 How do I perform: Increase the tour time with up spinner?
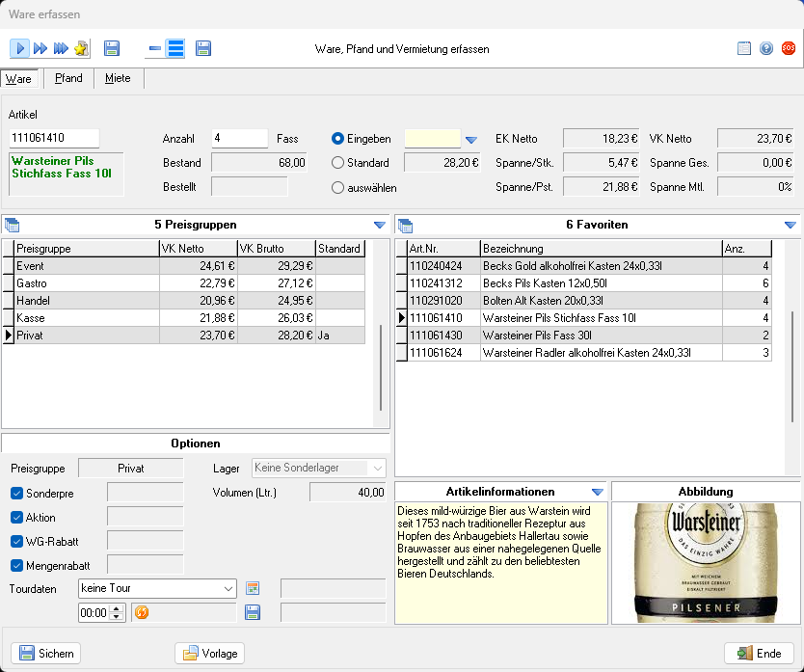[x=117, y=608]
